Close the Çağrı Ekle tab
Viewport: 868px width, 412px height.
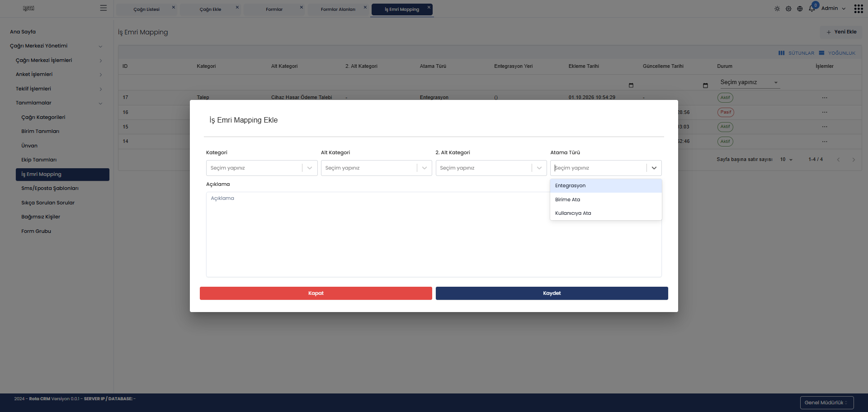pyautogui.click(x=237, y=7)
